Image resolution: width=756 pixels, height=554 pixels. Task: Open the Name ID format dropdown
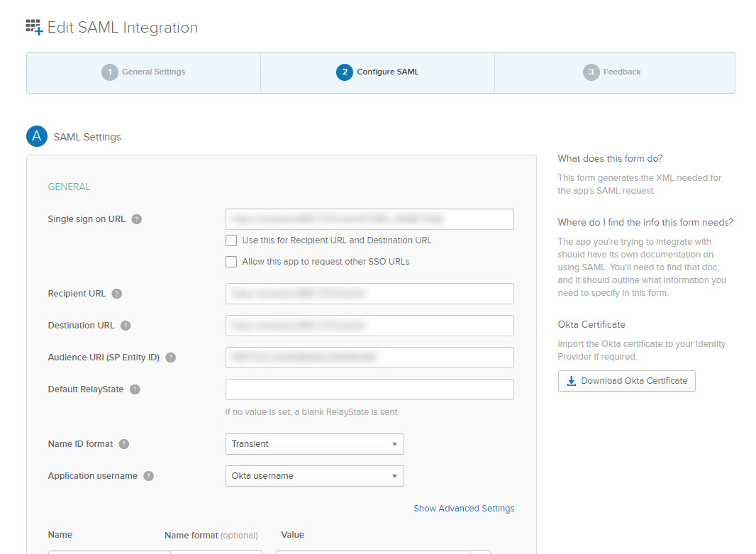click(314, 444)
